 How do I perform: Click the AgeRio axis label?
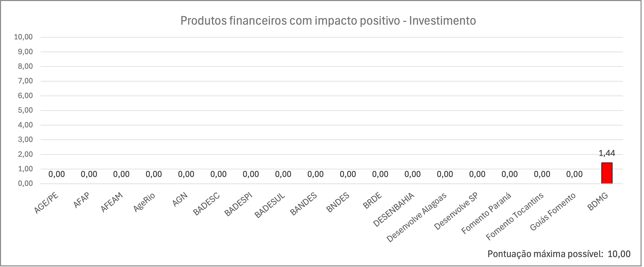pyautogui.click(x=144, y=203)
